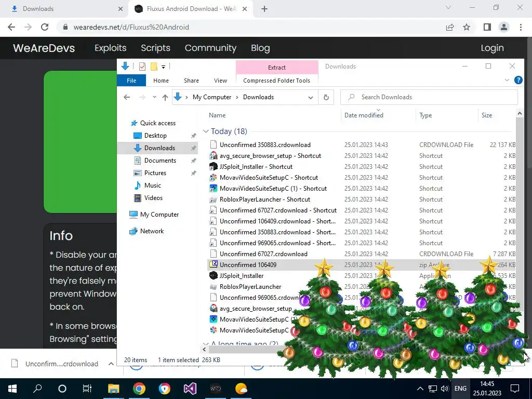Click the share page icon in address bar
The width and height of the screenshot is (532, 399).
point(450,27)
